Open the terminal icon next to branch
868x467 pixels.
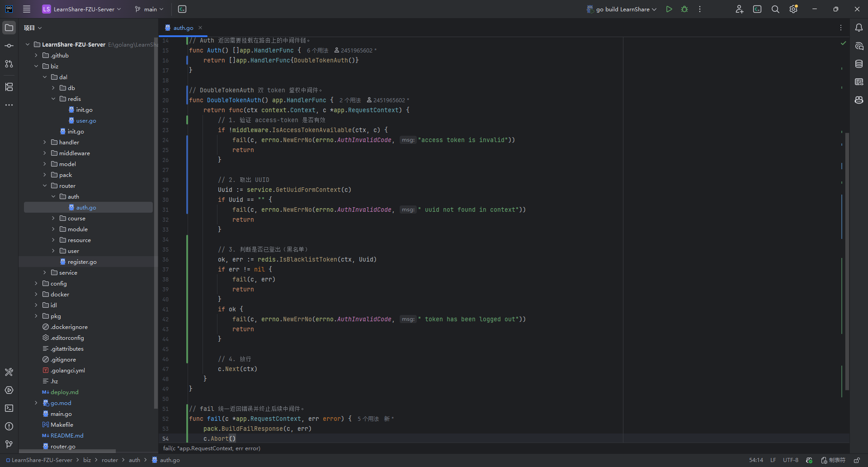pos(182,9)
